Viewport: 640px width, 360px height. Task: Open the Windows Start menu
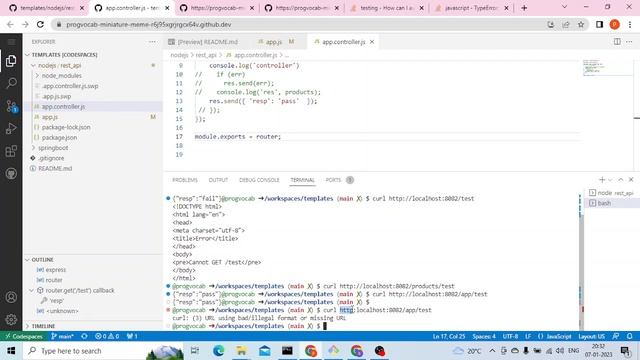pyautogui.click(x=11, y=351)
